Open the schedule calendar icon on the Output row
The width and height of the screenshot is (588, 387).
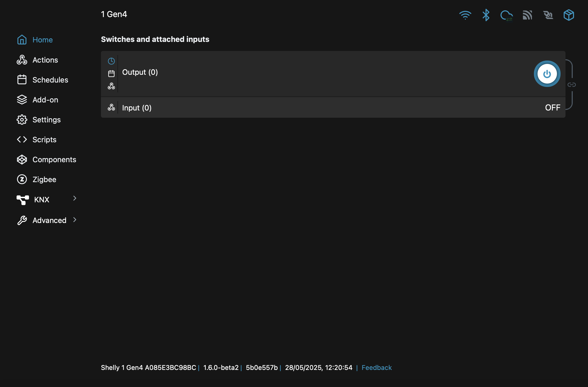(x=111, y=73)
